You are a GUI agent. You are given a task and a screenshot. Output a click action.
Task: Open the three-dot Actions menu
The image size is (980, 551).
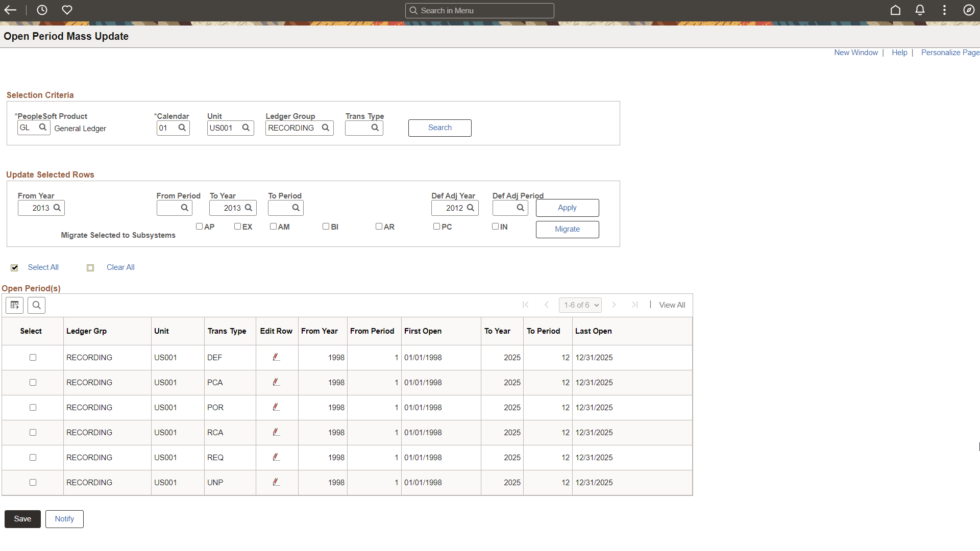coord(944,10)
